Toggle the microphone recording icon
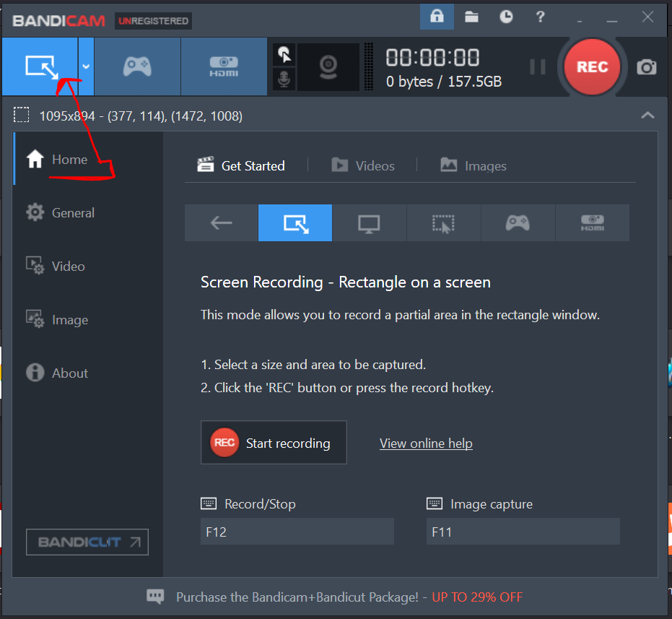The width and height of the screenshot is (672, 619). tap(284, 79)
